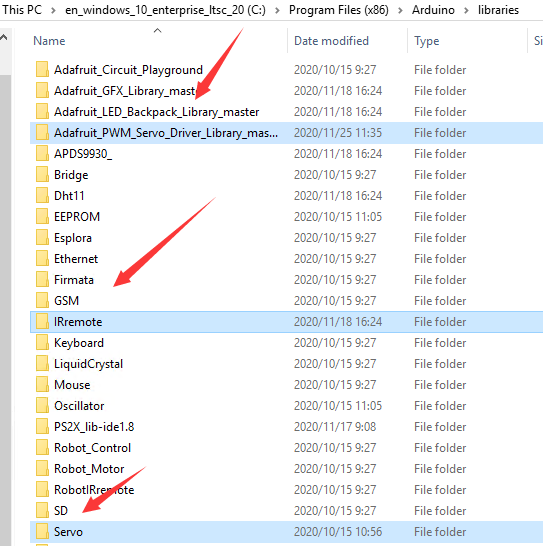Screen dimensions: 543x546
Task: Open breadcrumb chevron after Arduino
Action: coord(466,10)
